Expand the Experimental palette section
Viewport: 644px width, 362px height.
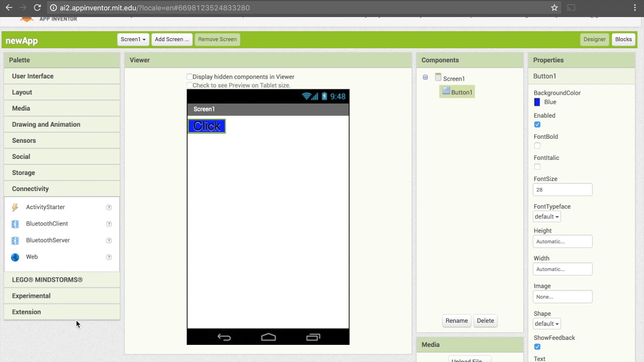[62, 296]
